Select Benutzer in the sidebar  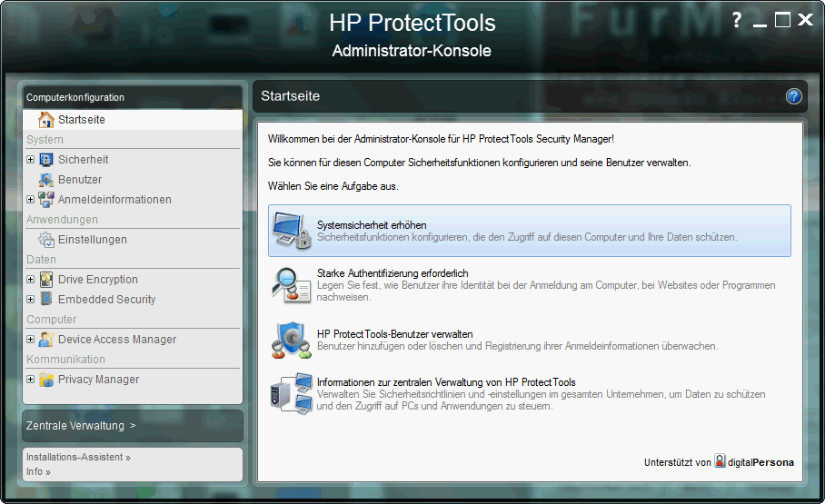point(80,180)
